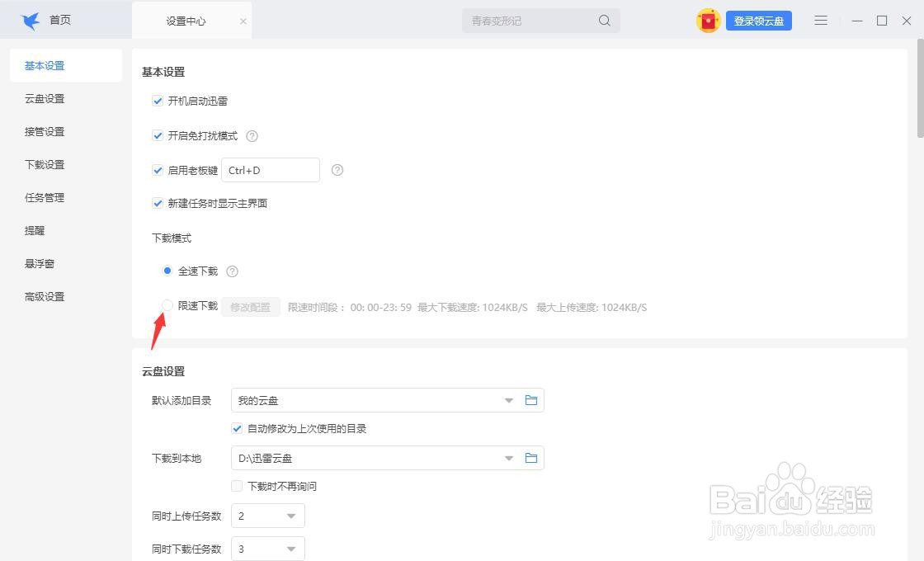Open 同时上传任务数 dropdown

tap(268, 516)
